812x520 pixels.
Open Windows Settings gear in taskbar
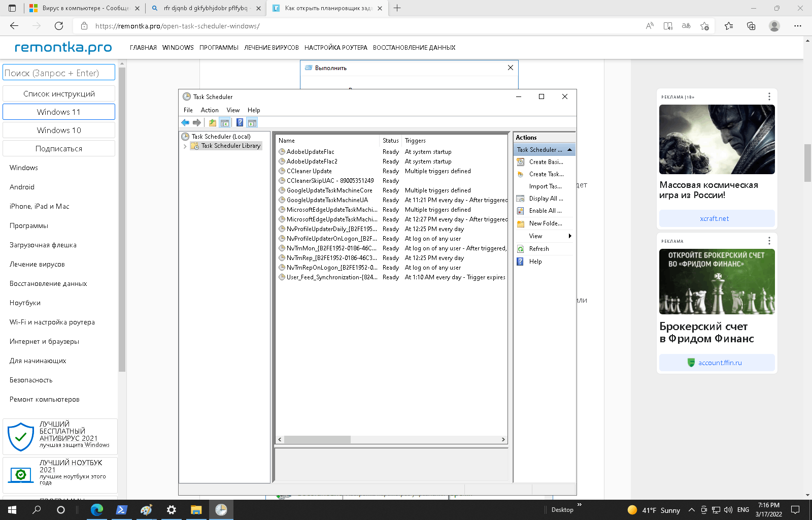[x=172, y=510]
